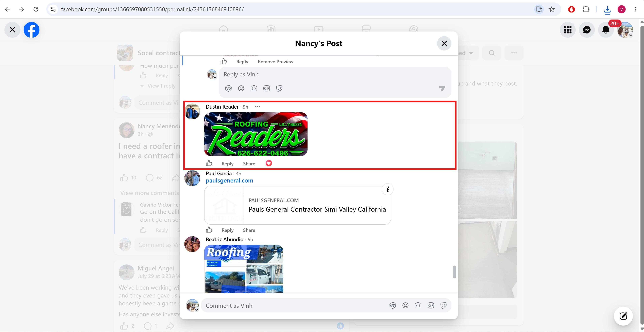Click the install app icon in address bar
Screen dimensions: 644x332
point(539,9)
